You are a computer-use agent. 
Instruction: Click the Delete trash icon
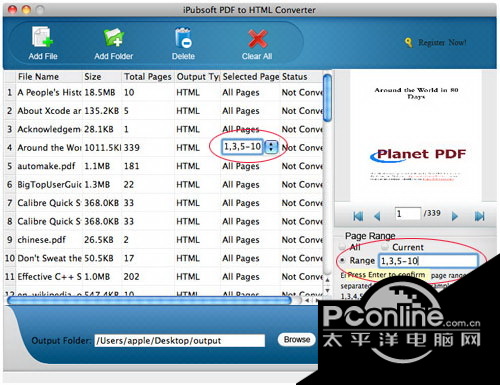coord(183,37)
